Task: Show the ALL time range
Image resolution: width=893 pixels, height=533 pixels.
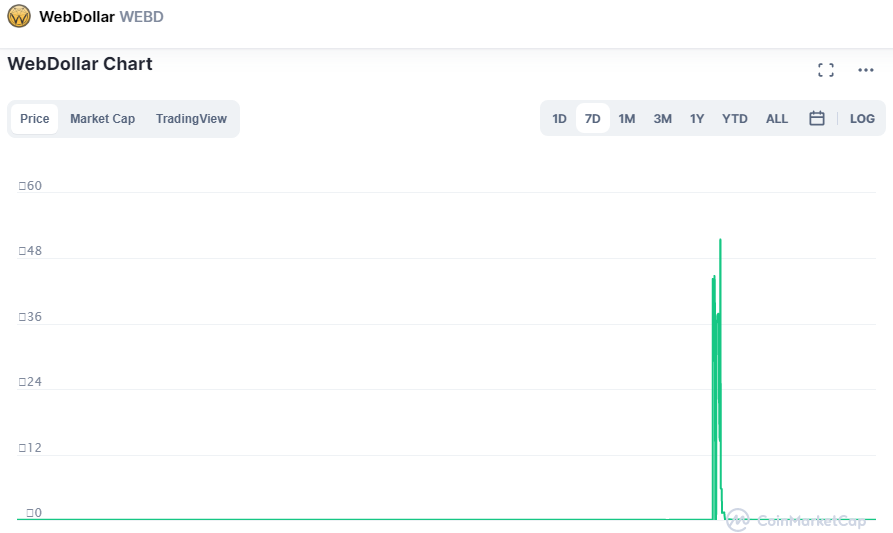Action: (x=777, y=118)
